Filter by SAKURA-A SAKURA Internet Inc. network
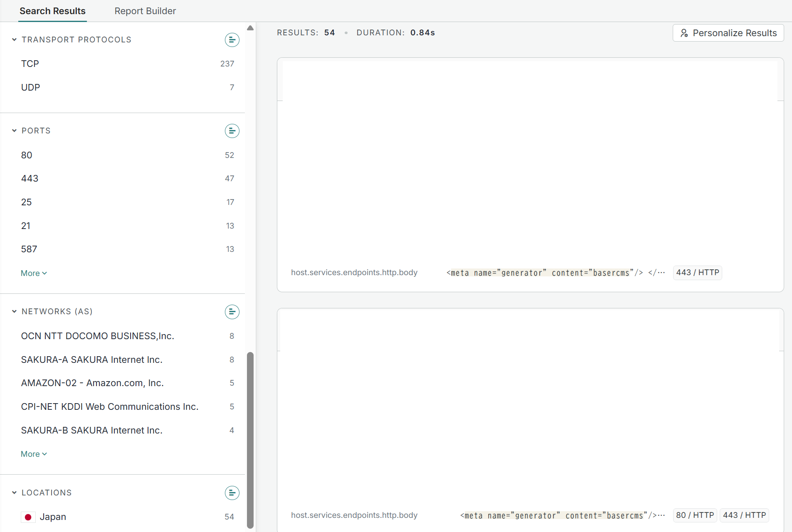 coord(91,360)
